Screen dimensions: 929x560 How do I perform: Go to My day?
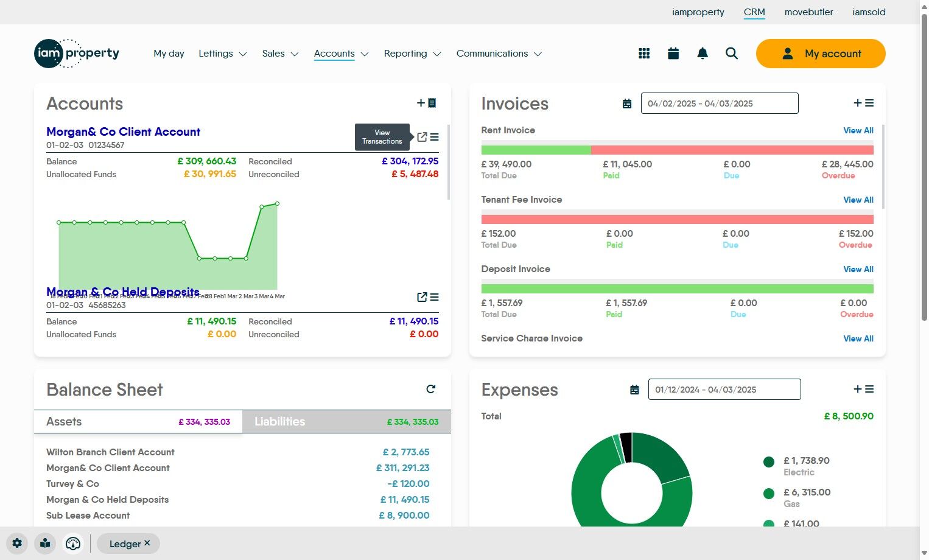coord(169,54)
